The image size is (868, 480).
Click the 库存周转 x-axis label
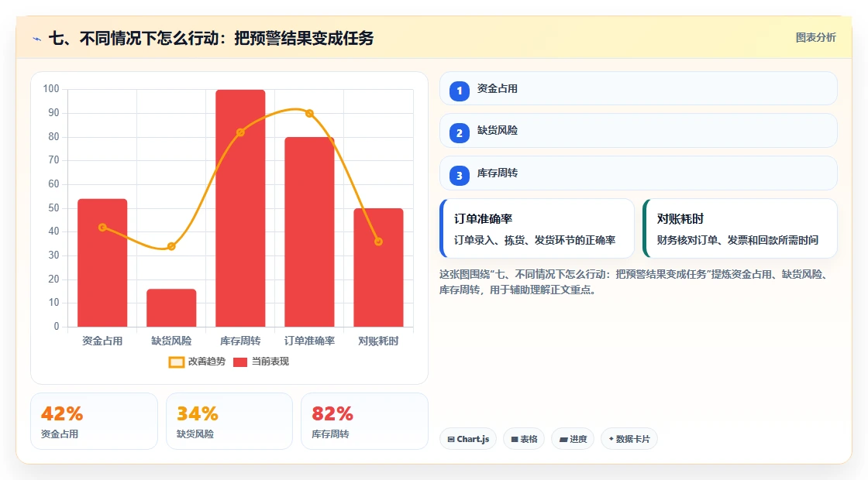(x=240, y=341)
